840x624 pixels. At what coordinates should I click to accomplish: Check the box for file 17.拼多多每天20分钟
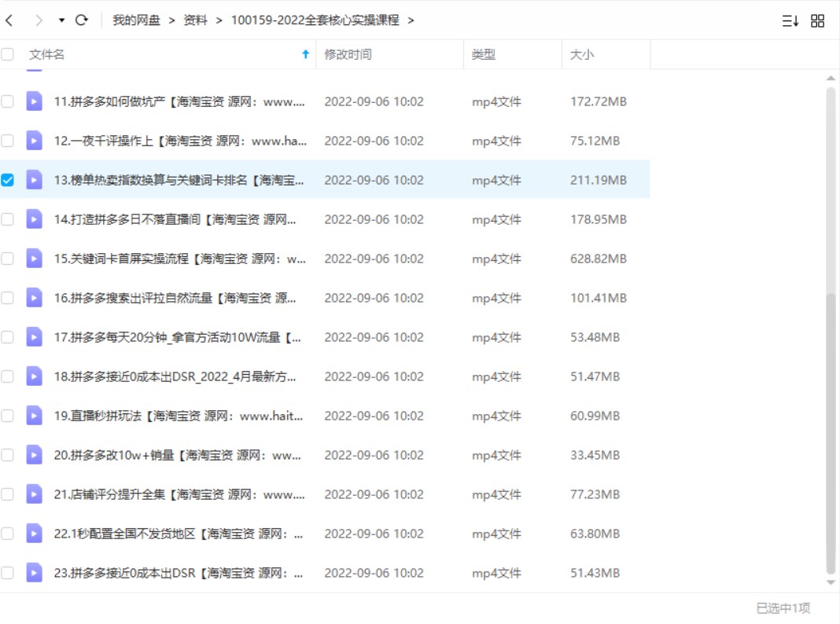pyautogui.click(x=8, y=337)
